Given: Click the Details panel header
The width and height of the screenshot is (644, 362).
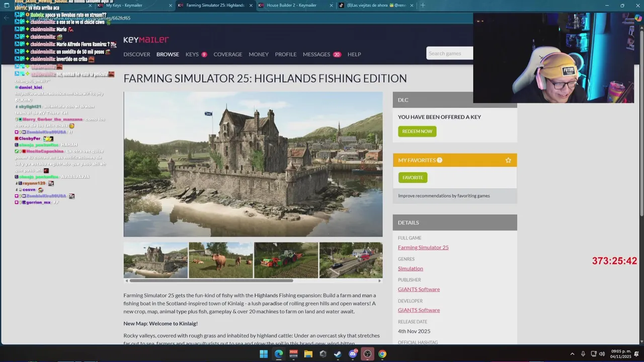Looking at the screenshot, I should (x=455, y=222).
